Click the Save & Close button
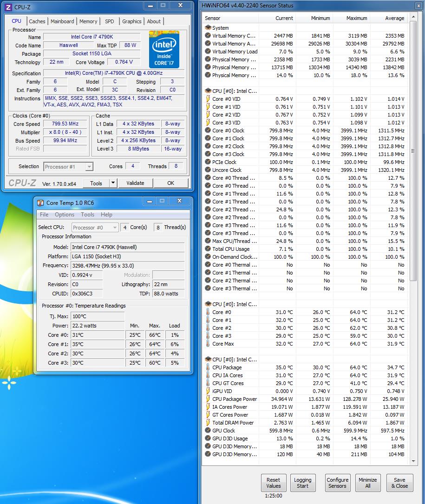This screenshot has height=504, width=425. point(399,483)
